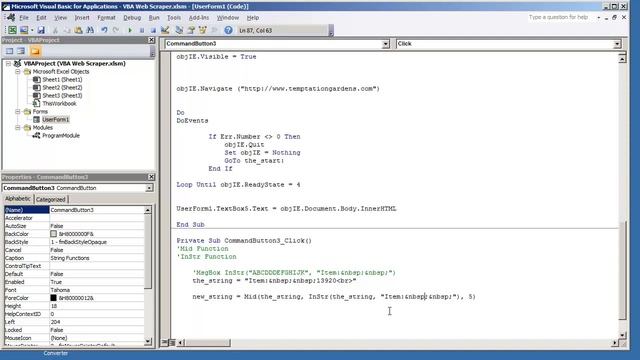Open the Properties object selector dropdown
The width and height of the screenshot is (640, 360).
pos(149,188)
